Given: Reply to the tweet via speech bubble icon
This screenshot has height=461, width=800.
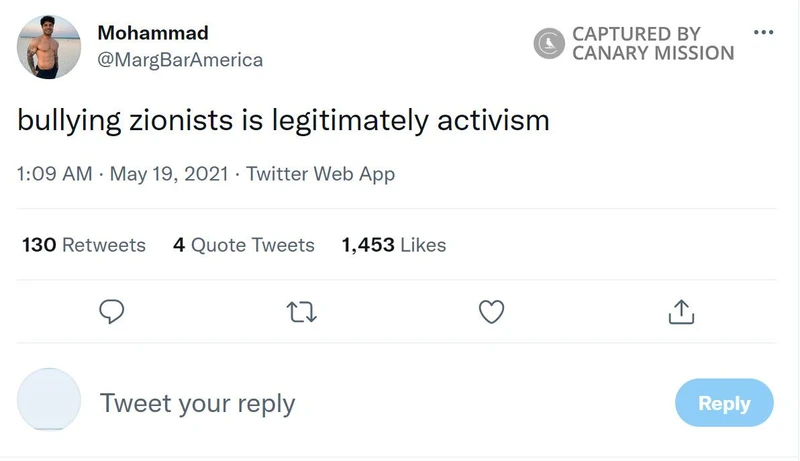Looking at the screenshot, I should 112,313.
